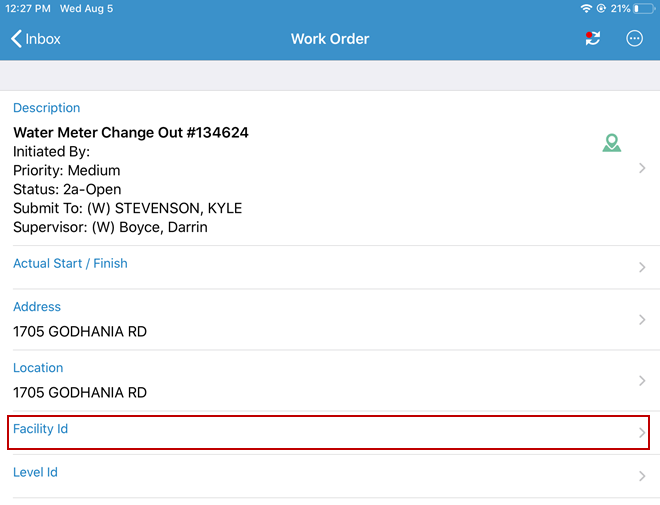Open the more options ellipsis menu

[634, 39]
